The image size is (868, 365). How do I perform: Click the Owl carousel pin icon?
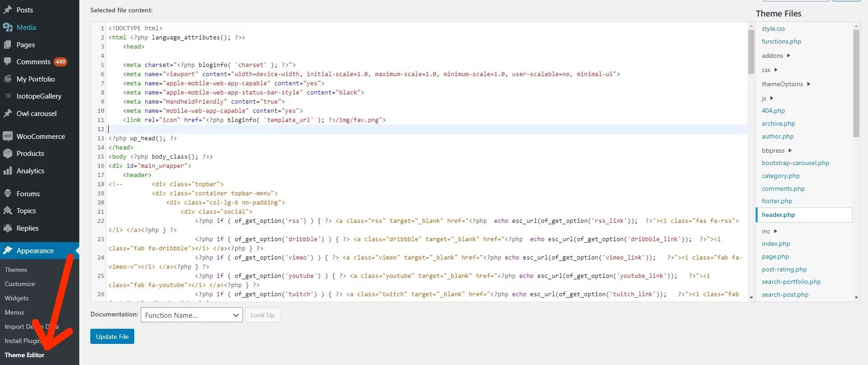tap(7, 113)
